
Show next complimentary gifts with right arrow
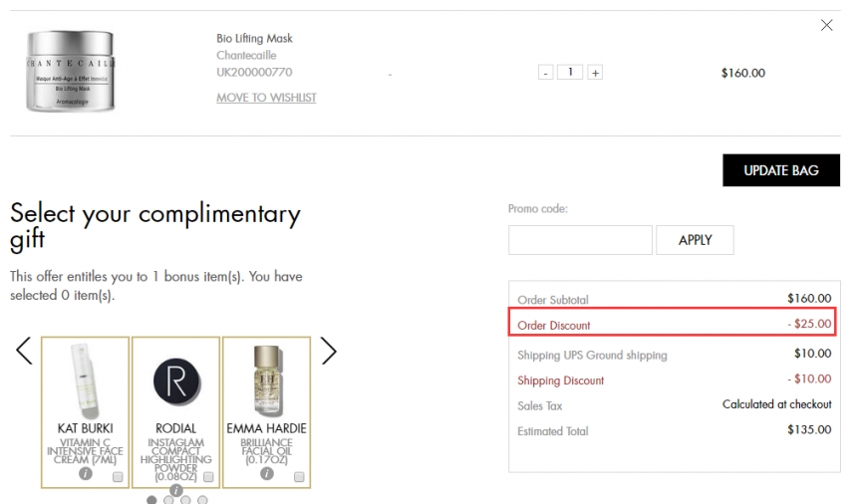click(x=329, y=351)
